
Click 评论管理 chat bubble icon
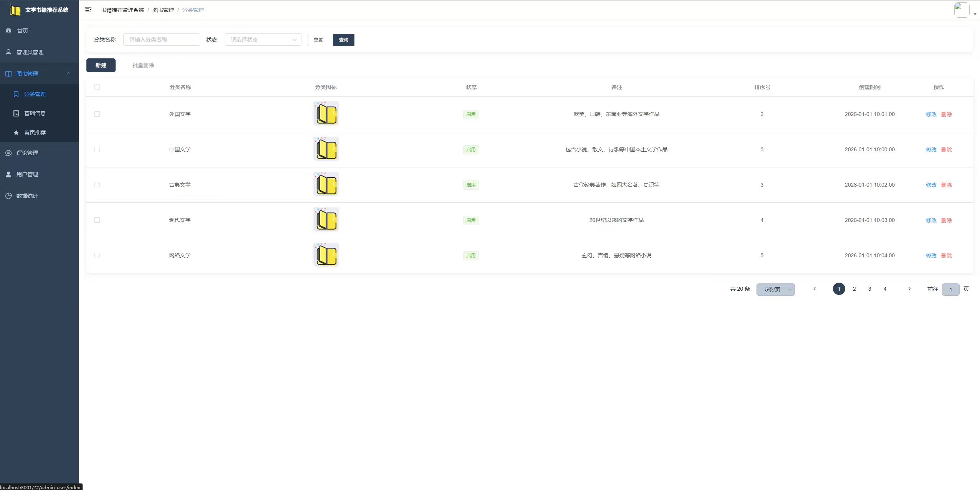click(x=8, y=153)
